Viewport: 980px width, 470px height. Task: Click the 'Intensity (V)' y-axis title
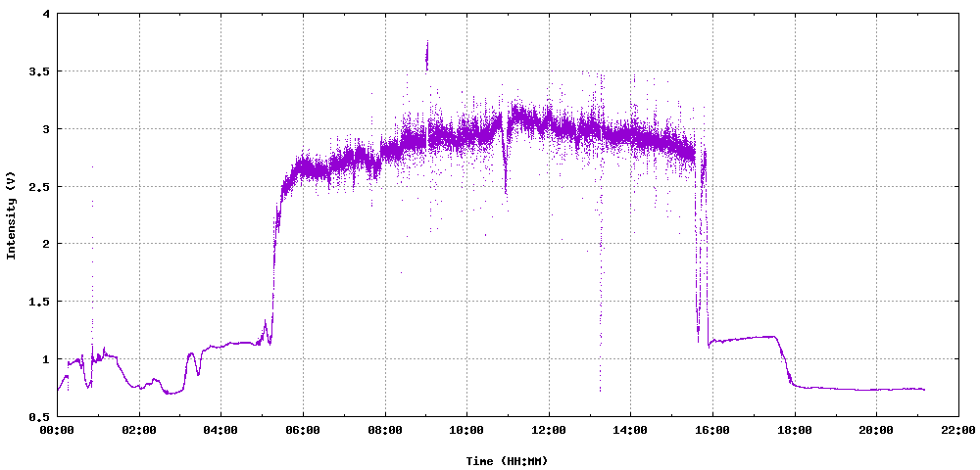coord(10,214)
